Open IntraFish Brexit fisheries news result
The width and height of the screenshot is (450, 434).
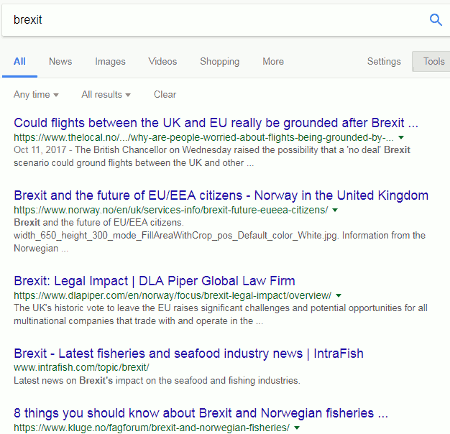pyautogui.click(x=188, y=354)
